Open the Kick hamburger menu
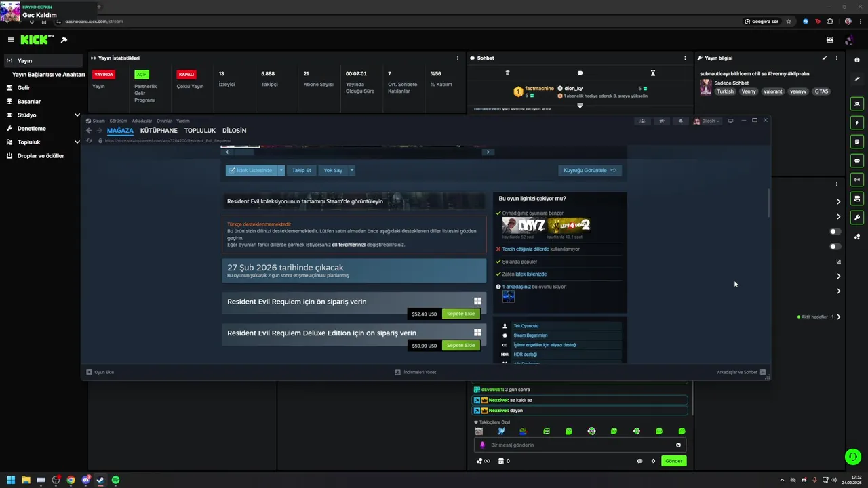Image resolution: width=868 pixels, height=488 pixels. [x=10, y=40]
